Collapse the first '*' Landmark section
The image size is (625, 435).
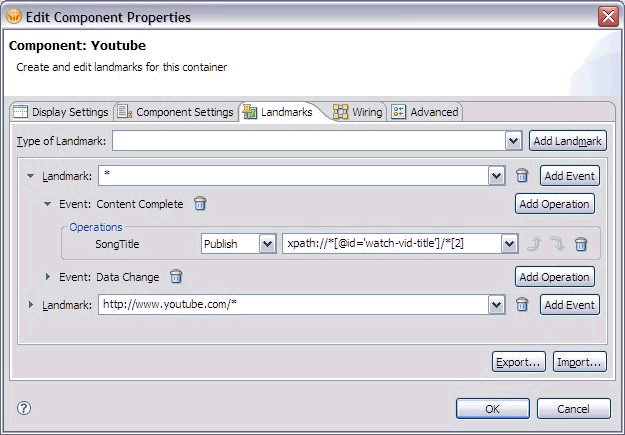point(30,176)
